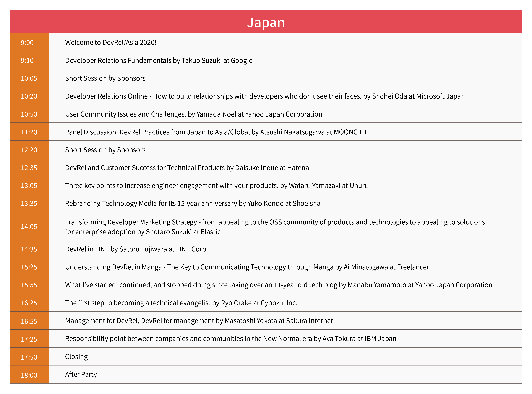The height and width of the screenshot is (394, 532).
Task: Click the Rebranding Technology Media session
Action: [x=193, y=203]
